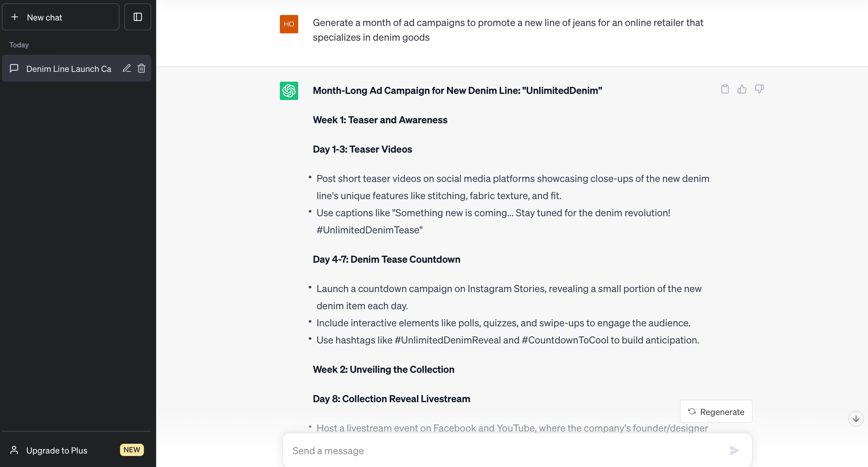This screenshot has height=467, width=868.
Task: Click the NEW badge in sidebar
Action: [132, 450]
